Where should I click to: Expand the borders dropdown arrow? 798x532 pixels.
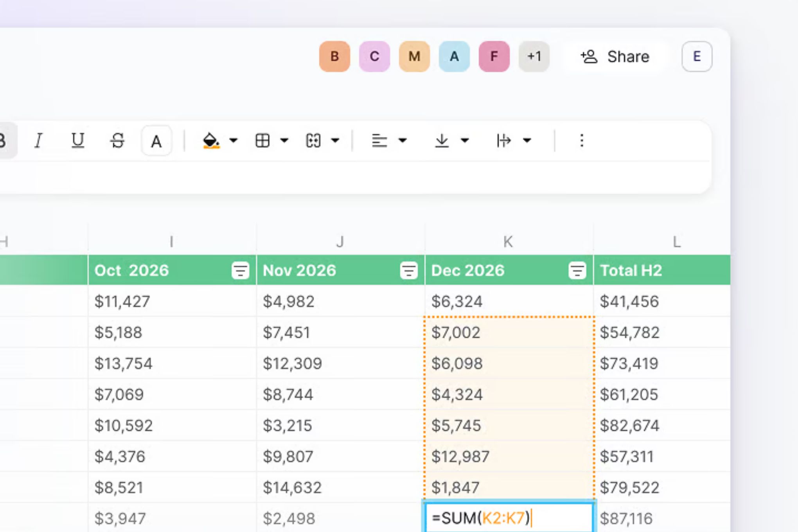(284, 141)
